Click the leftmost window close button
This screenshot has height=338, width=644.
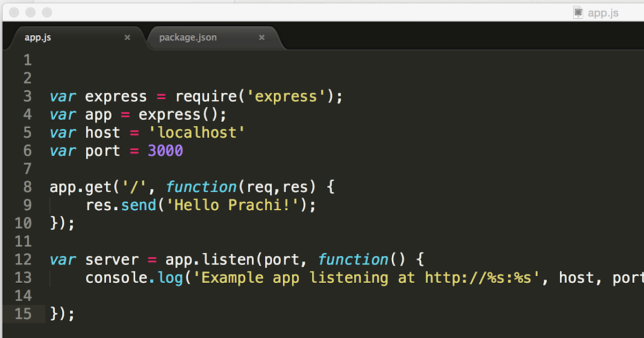click(x=14, y=12)
